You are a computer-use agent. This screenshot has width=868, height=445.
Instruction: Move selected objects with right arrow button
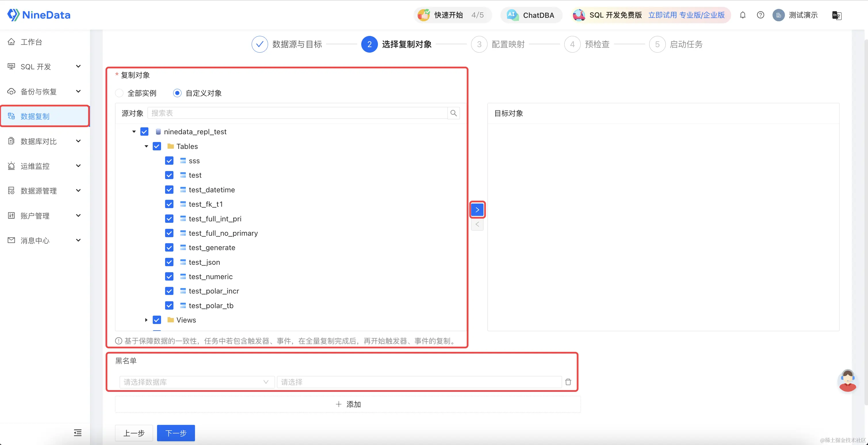pyautogui.click(x=477, y=209)
